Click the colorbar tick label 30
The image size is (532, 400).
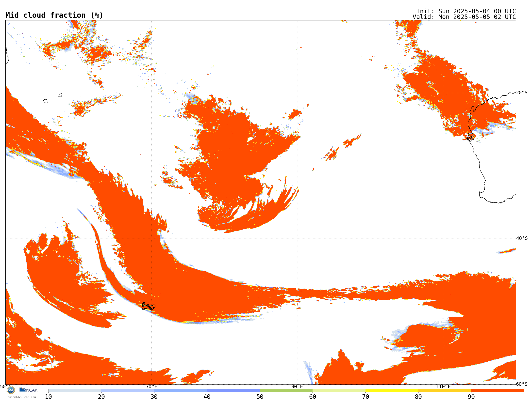pyautogui.click(x=154, y=397)
